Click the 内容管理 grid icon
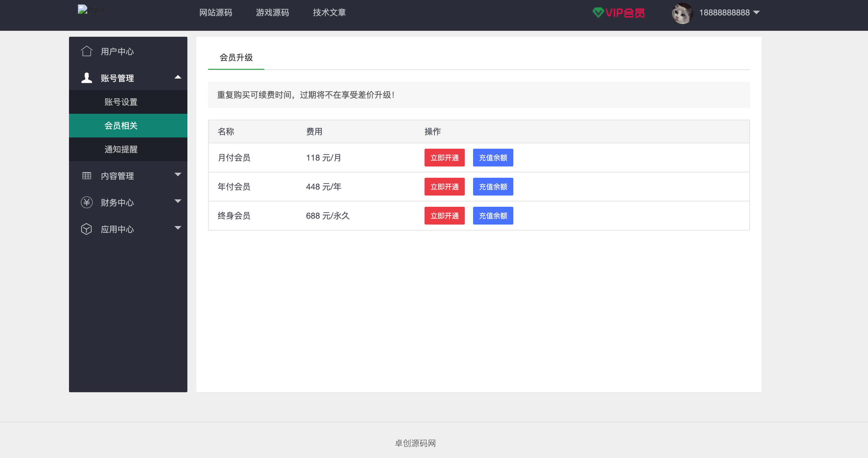 pos(87,176)
